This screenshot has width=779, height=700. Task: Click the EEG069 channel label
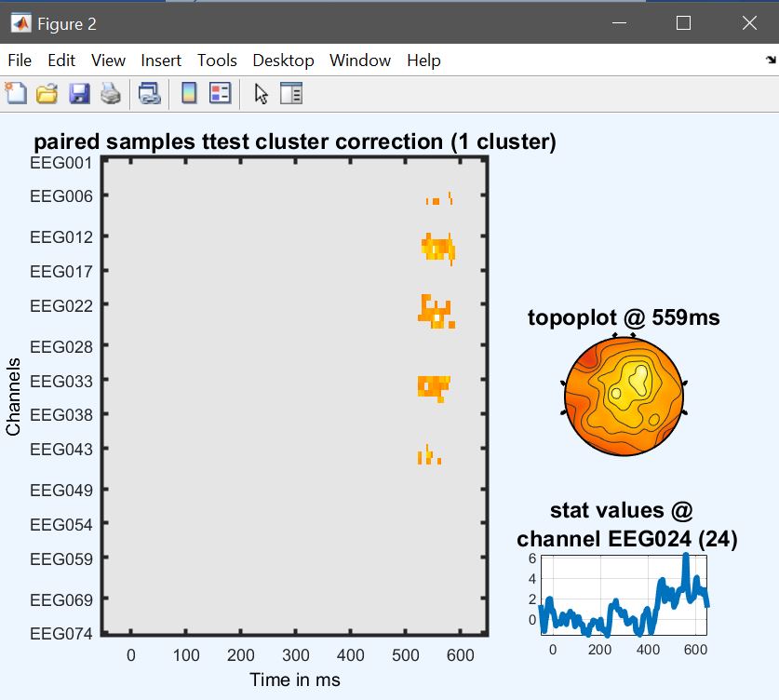(61, 599)
